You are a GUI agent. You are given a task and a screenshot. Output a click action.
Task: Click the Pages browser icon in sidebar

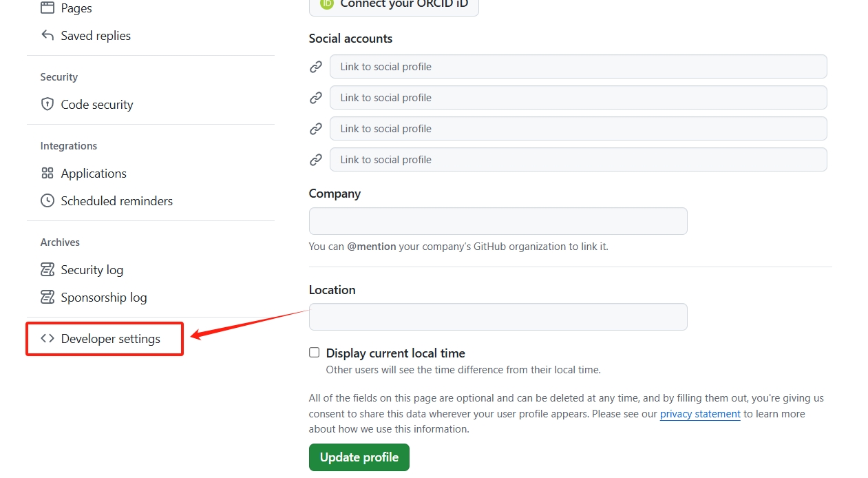[47, 8]
